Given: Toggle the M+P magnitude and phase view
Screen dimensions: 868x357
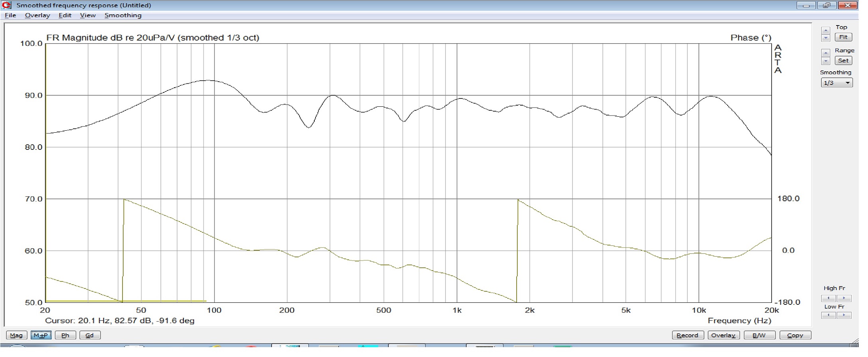Looking at the screenshot, I should point(41,335).
